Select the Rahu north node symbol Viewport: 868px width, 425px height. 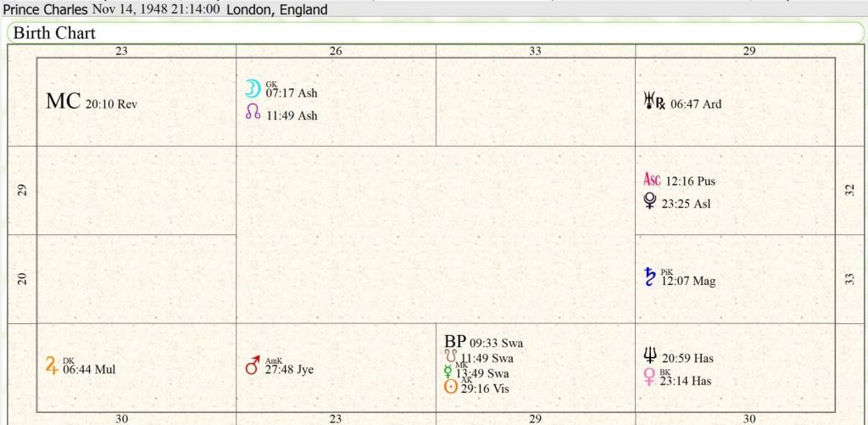click(252, 112)
